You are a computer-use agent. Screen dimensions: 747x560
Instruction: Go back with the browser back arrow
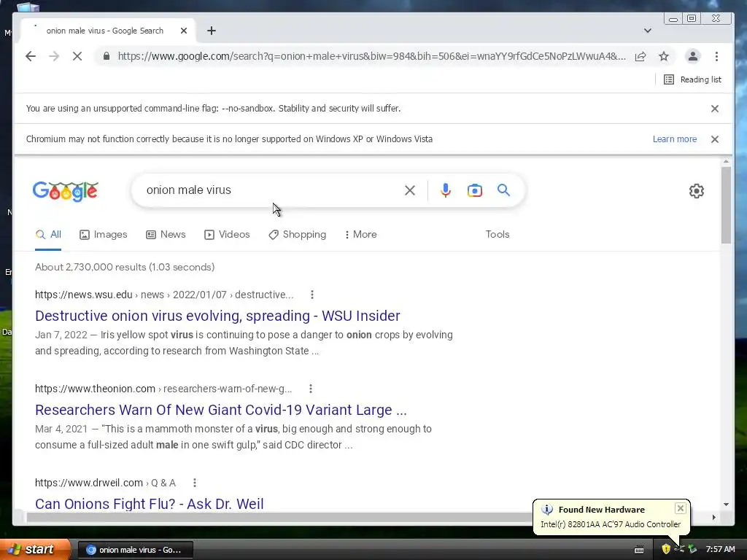click(x=31, y=56)
